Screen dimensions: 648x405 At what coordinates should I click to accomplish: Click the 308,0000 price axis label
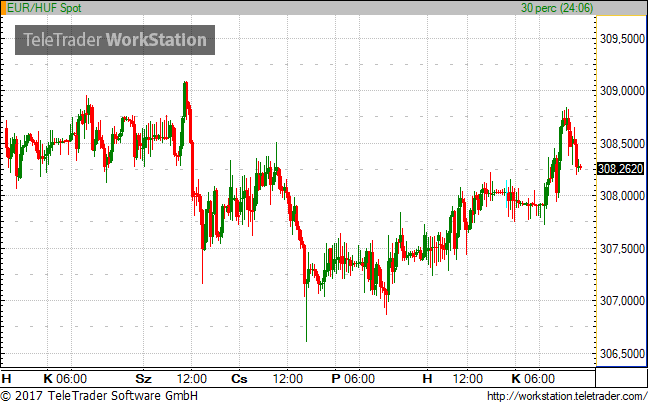(x=622, y=196)
